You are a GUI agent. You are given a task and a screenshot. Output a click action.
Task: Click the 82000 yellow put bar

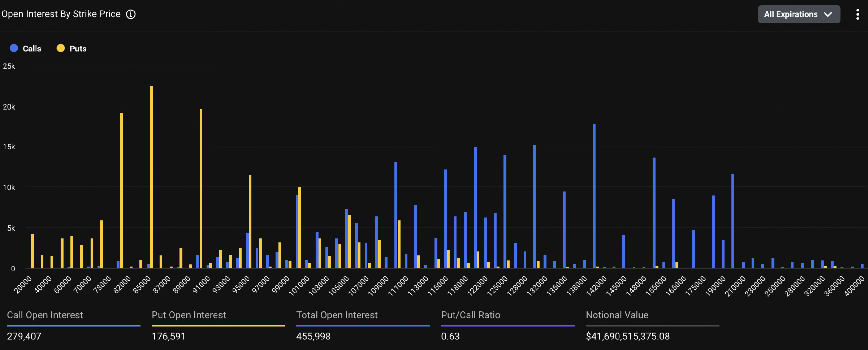(x=122, y=190)
